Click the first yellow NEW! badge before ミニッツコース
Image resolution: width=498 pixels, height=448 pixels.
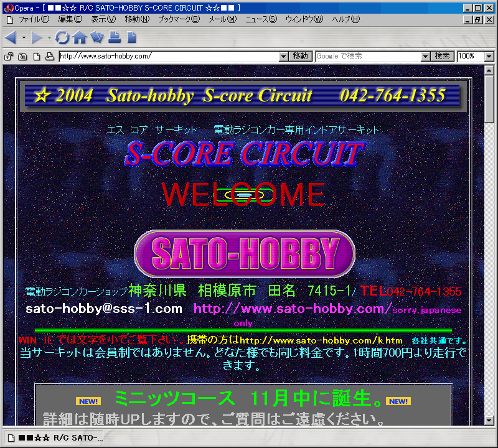tap(88, 401)
